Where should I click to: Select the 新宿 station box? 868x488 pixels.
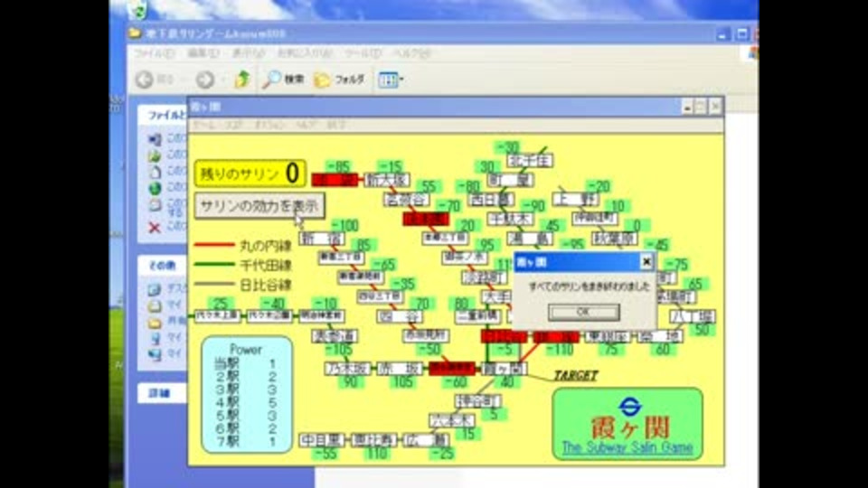[322, 239]
